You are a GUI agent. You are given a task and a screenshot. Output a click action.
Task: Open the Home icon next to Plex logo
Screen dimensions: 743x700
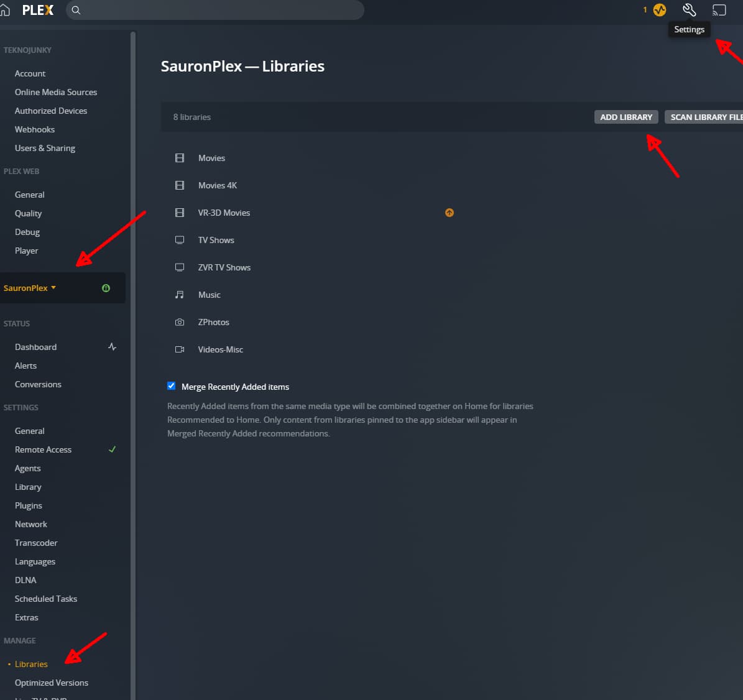click(x=5, y=10)
